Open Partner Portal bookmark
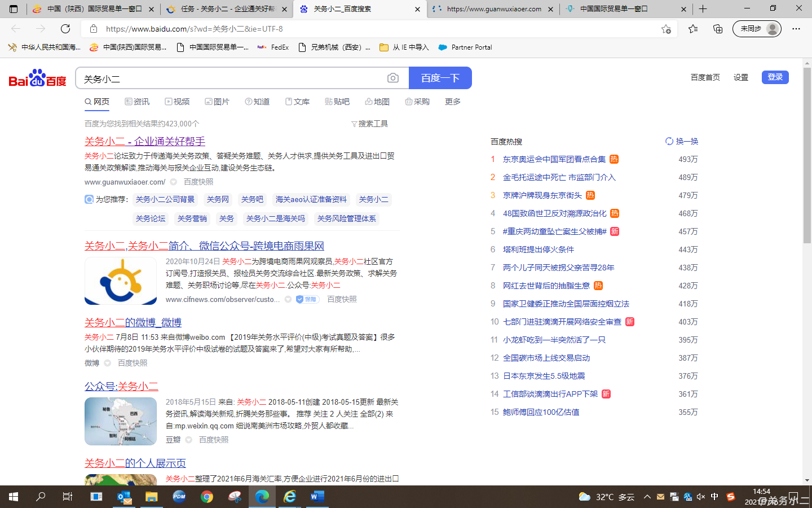 click(x=465, y=47)
